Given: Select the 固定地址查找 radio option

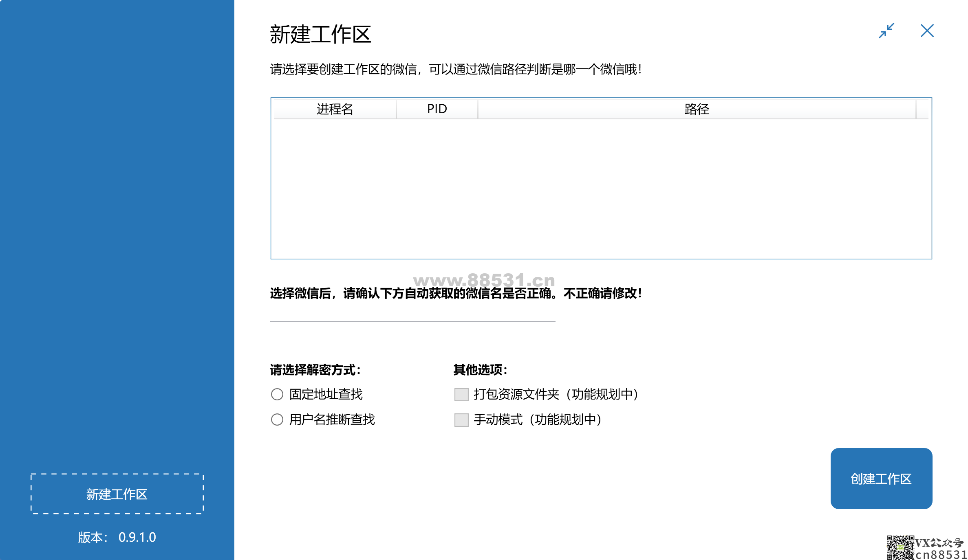Looking at the screenshot, I should [x=277, y=394].
